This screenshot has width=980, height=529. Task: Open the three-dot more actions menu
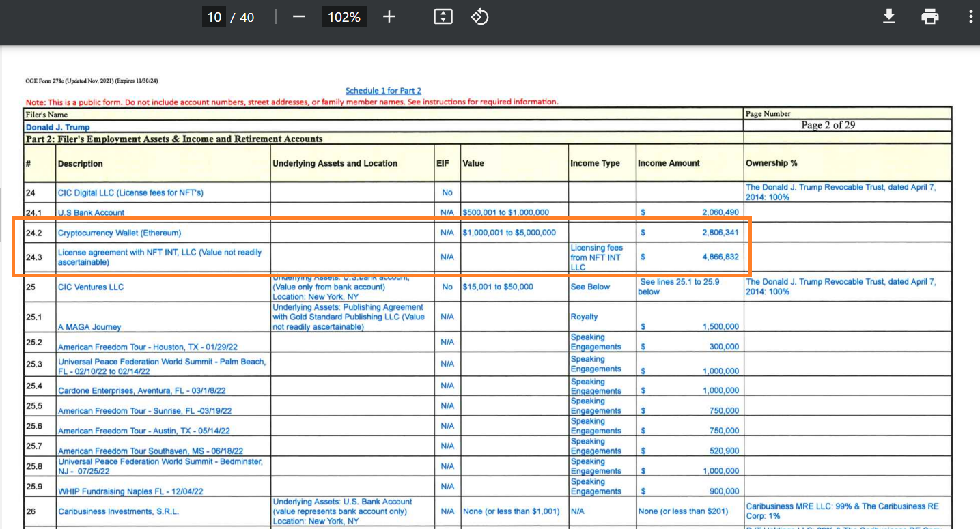tap(970, 17)
